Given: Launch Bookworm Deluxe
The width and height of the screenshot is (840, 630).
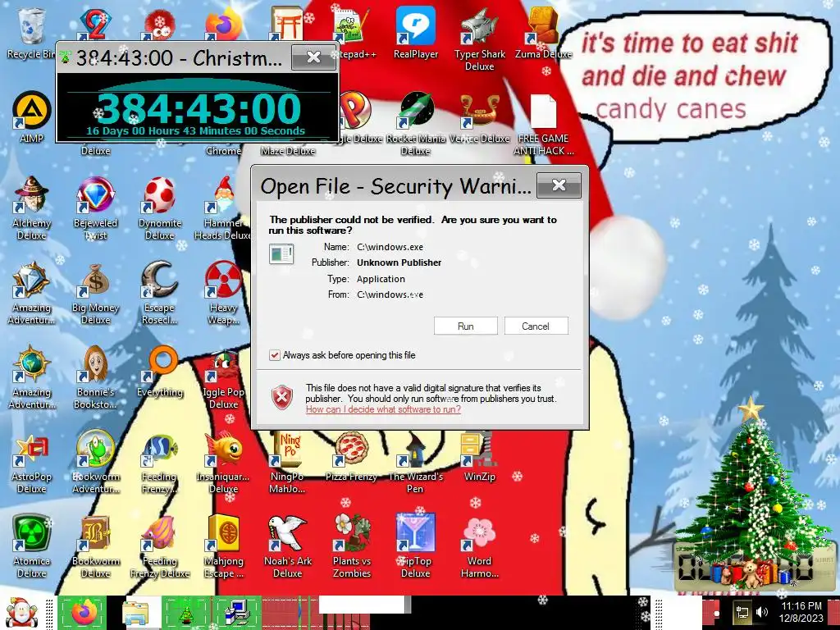Looking at the screenshot, I should point(95,547).
